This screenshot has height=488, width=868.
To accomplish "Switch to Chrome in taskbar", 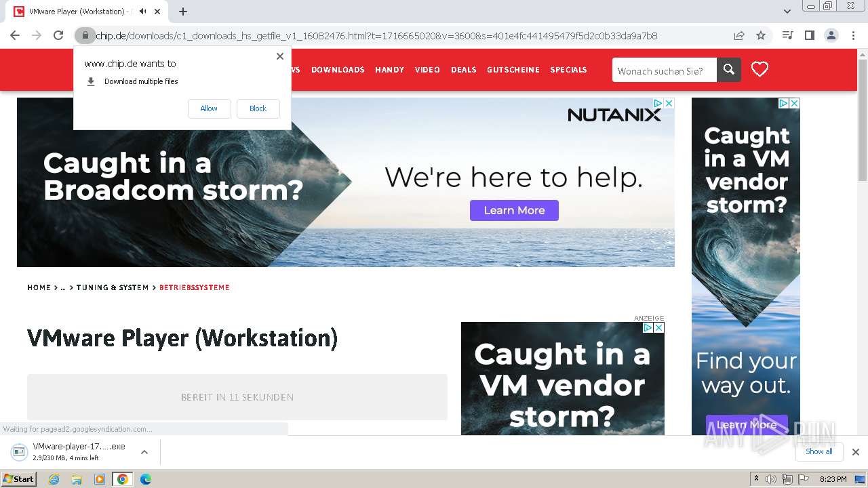I will 122,479.
